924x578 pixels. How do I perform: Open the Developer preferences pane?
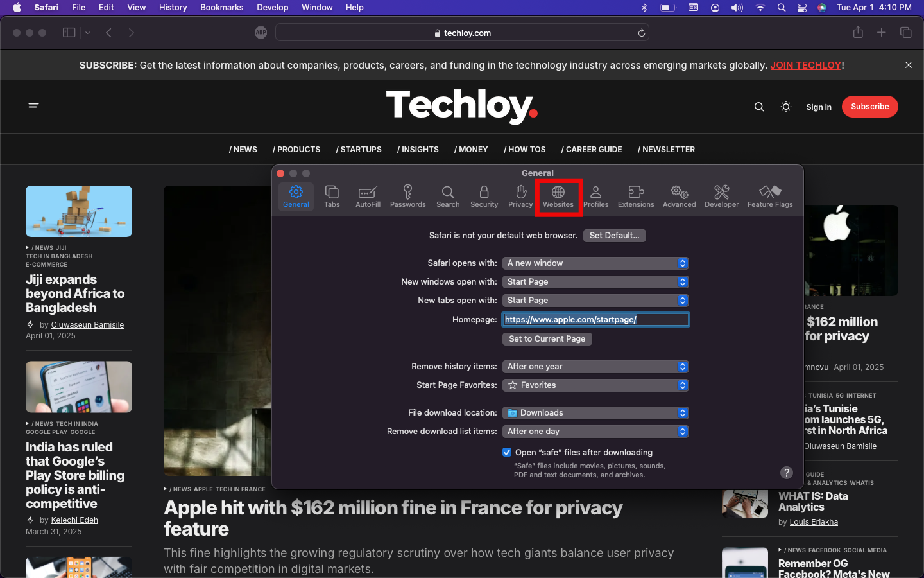[x=721, y=197]
